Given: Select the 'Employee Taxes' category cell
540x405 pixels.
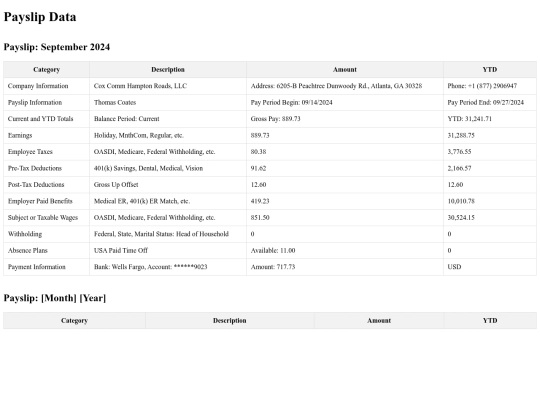Looking at the screenshot, I should pos(46,152).
